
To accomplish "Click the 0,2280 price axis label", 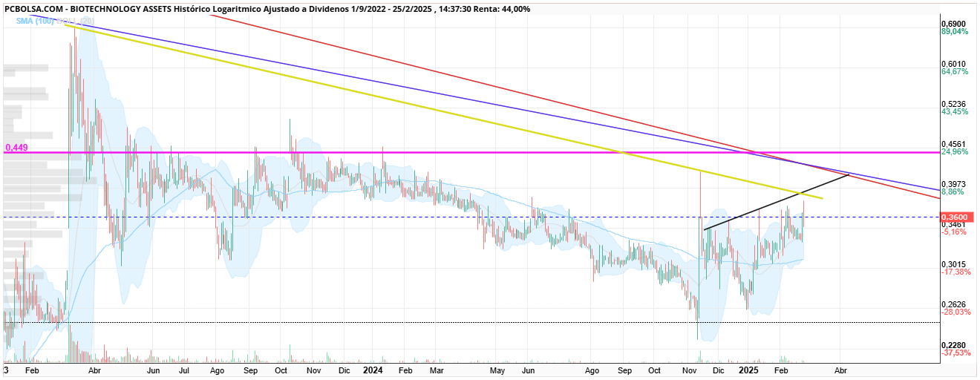I will click(954, 345).
